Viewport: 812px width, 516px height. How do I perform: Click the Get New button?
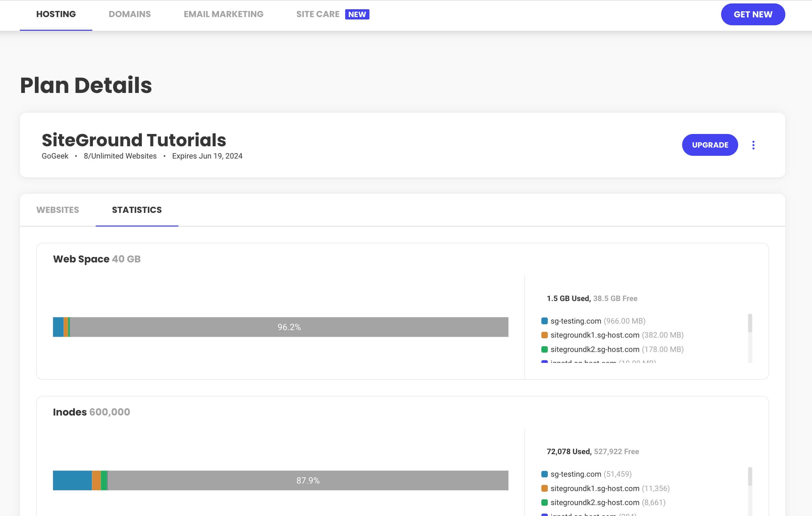click(x=753, y=14)
